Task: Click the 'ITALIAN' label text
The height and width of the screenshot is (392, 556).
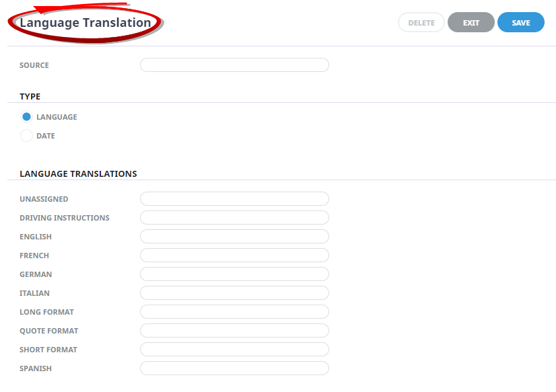Action: [34, 293]
